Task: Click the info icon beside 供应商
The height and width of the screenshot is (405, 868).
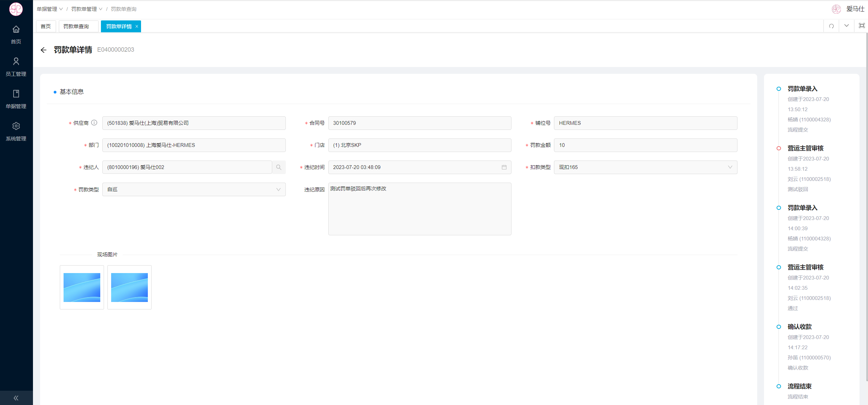Action: [94, 123]
